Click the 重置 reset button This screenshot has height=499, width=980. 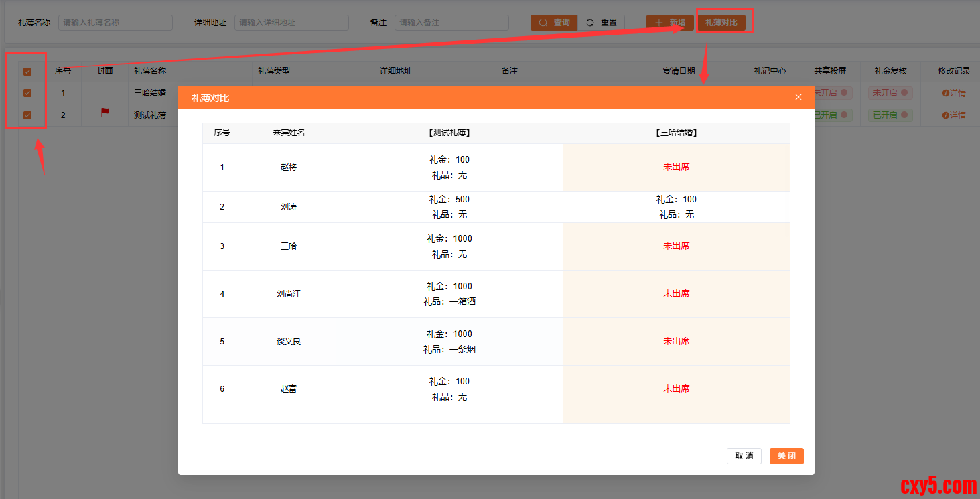[x=602, y=23]
